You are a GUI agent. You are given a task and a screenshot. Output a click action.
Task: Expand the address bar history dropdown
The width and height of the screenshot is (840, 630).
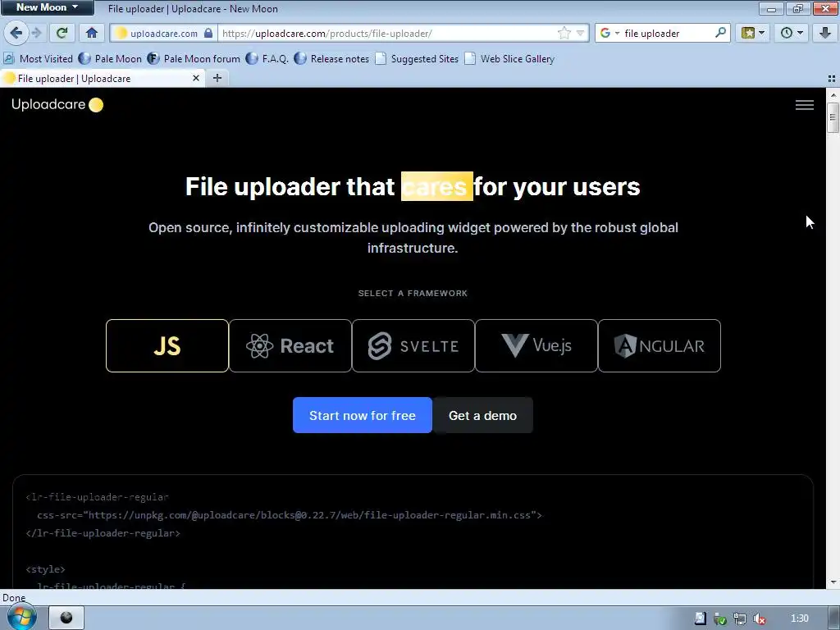pyautogui.click(x=580, y=33)
